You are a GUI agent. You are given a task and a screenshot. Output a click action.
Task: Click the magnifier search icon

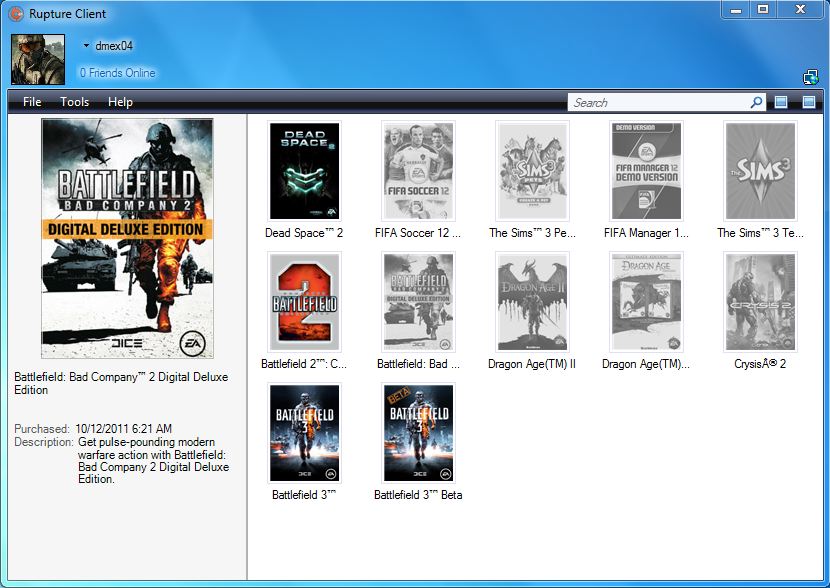(x=757, y=102)
